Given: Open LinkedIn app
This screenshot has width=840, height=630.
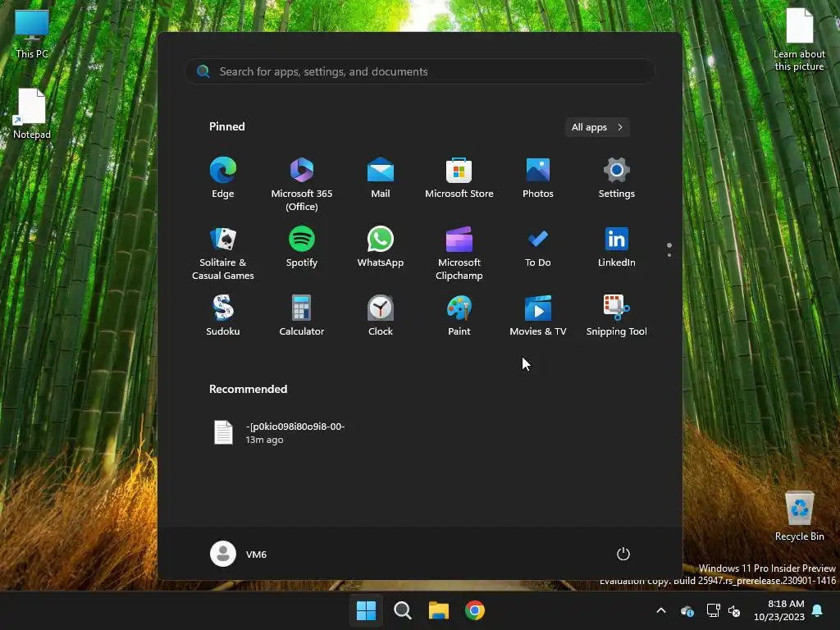Looking at the screenshot, I should [x=617, y=246].
